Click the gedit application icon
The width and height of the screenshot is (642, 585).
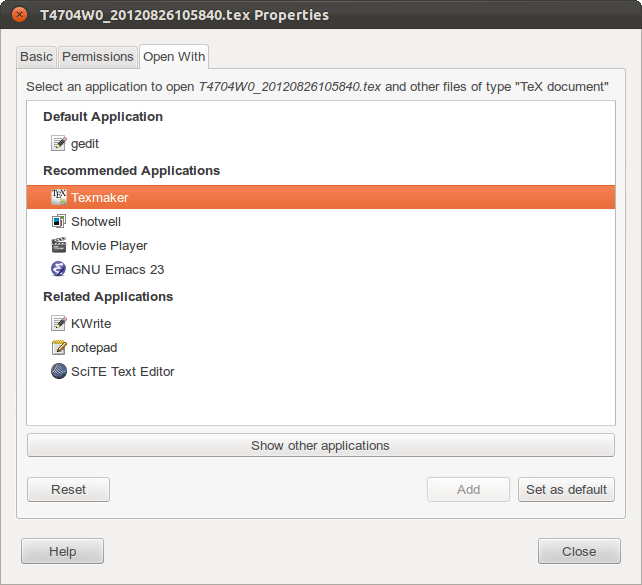(x=58, y=143)
